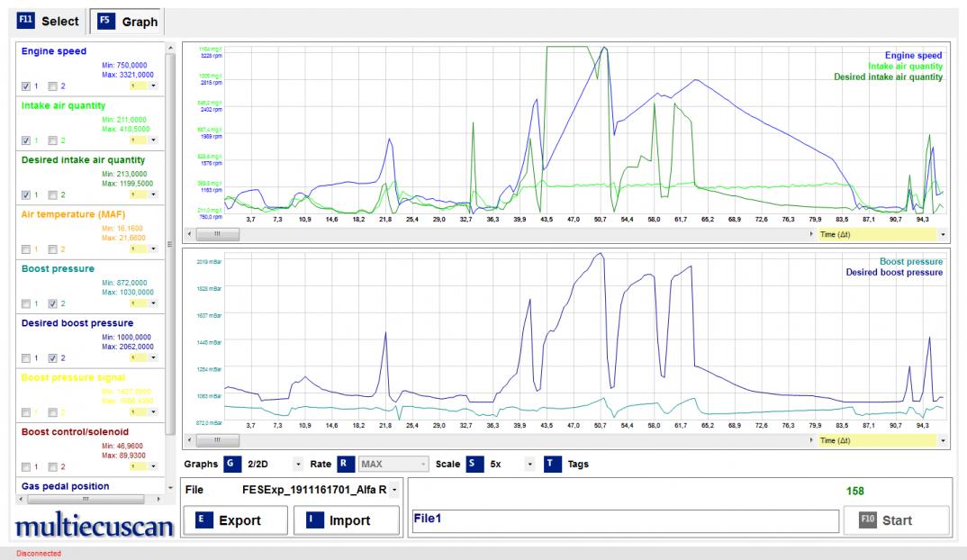Expand the File FESExp_1911161701 dropdown
The width and height of the screenshot is (967, 560).
pyautogui.click(x=393, y=491)
